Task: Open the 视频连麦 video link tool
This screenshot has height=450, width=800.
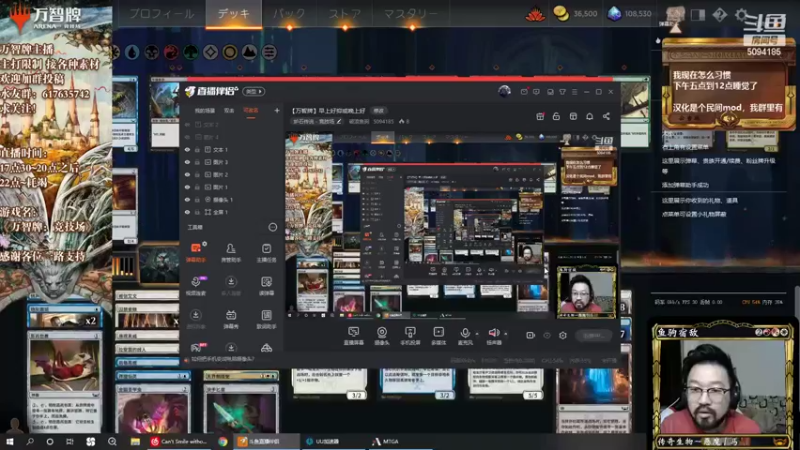Action: 195,286
